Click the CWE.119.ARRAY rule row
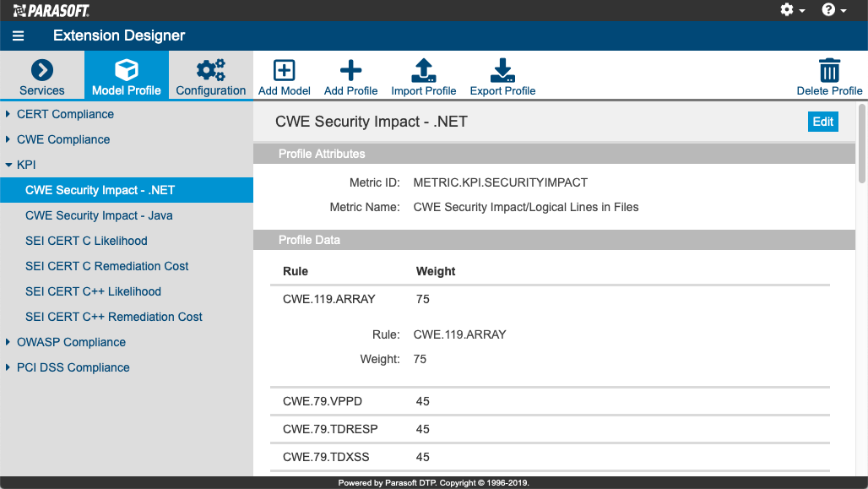 pyautogui.click(x=550, y=299)
